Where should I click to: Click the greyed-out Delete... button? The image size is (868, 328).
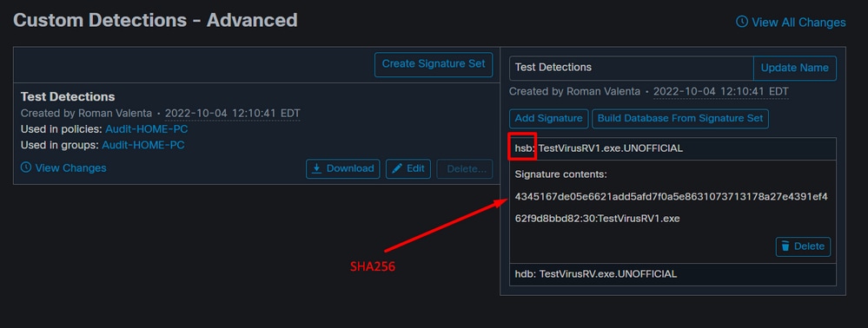tap(465, 168)
